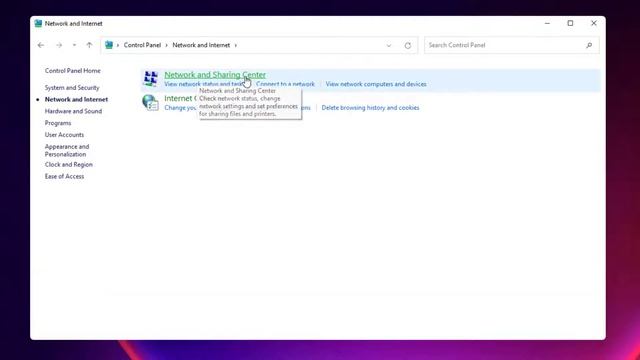Image resolution: width=640 pixels, height=360 pixels.
Task: Open the recent locations dropdown arrow
Action: tap(74, 45)
